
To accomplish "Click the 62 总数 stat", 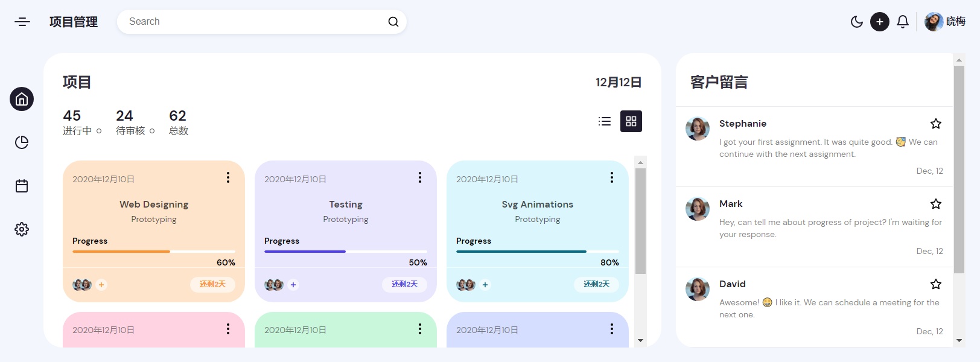I will coord(179,122).
